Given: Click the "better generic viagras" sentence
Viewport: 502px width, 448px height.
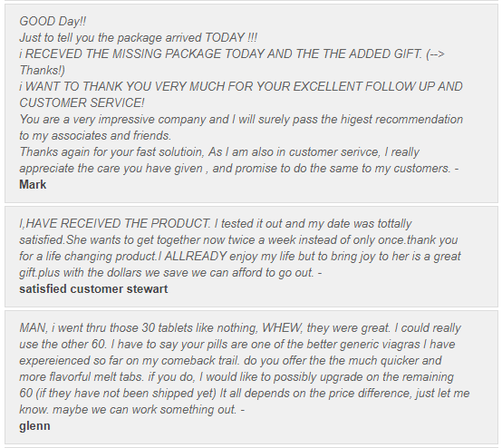Looking at the screenshot, I should (x=237, y=345).
